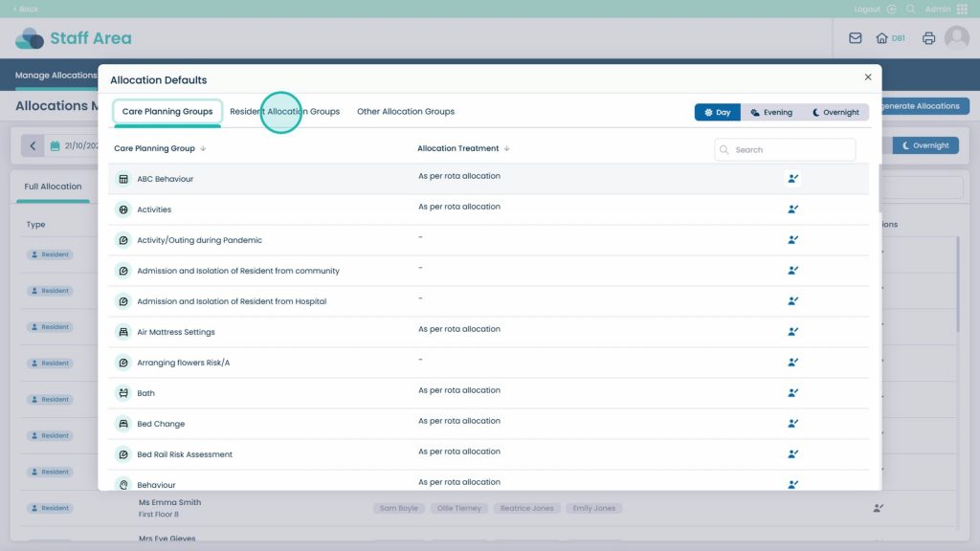Select the Overnight shift in dialog
Screen dimensions: 980x551
pos(835,112)
